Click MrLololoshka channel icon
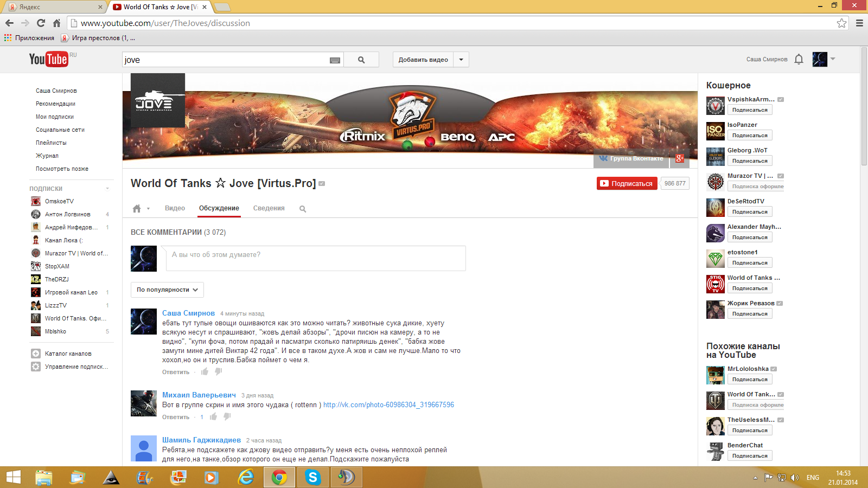 (x=716, y=375)
